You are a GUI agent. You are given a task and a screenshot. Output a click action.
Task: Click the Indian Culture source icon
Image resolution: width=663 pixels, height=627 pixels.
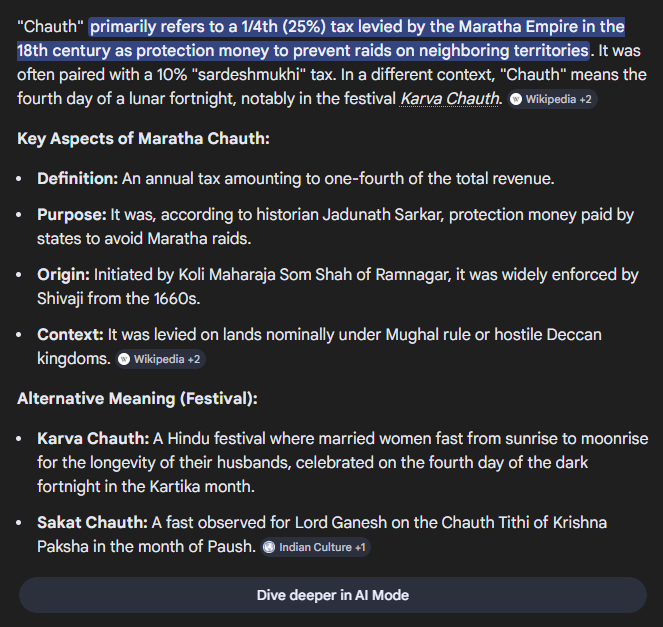(x=270, y=548)
